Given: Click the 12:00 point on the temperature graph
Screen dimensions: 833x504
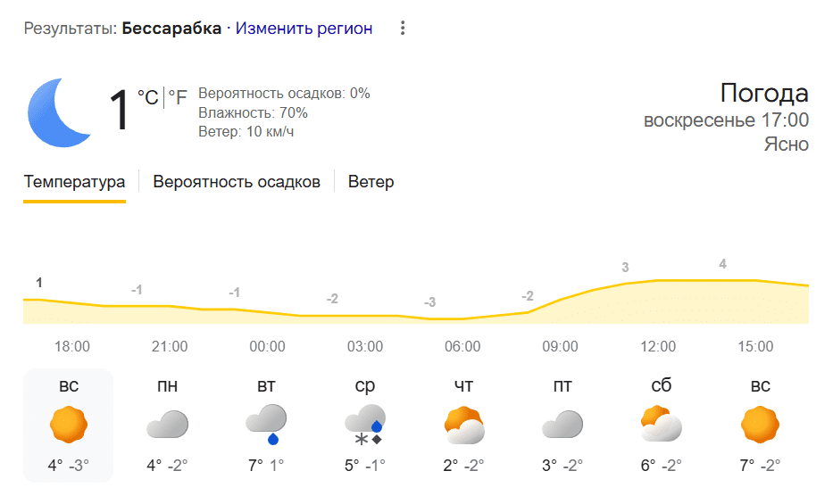Looking at the screenshot, I should click(658, 281).
